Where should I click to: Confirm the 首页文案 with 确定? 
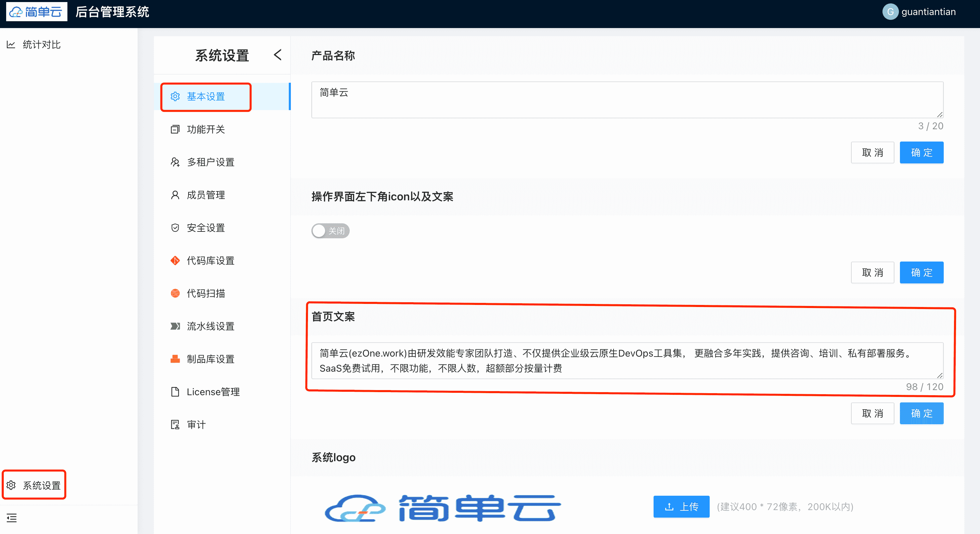click(921, 413)
